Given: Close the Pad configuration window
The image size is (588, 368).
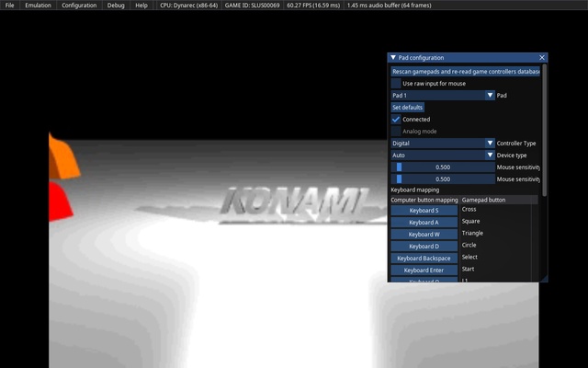Looking at the screenshot, I should pos(542,57).
